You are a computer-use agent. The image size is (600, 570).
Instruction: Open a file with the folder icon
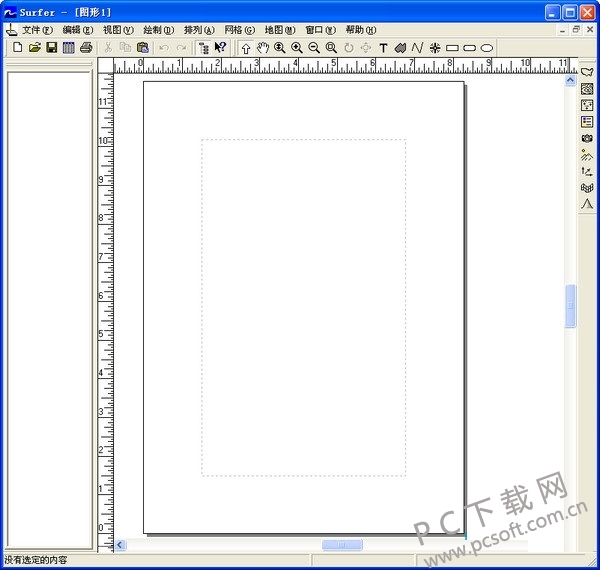[x=34, y=48]
